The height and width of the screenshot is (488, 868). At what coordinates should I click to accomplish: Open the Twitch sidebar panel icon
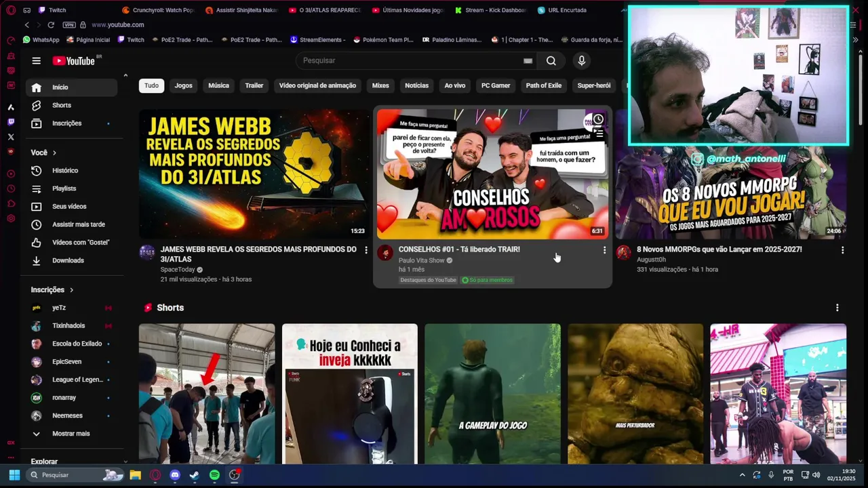pos(11,122)
